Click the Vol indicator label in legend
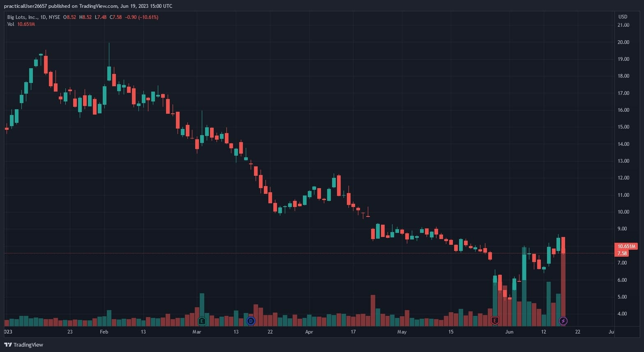 click(11, 24)
